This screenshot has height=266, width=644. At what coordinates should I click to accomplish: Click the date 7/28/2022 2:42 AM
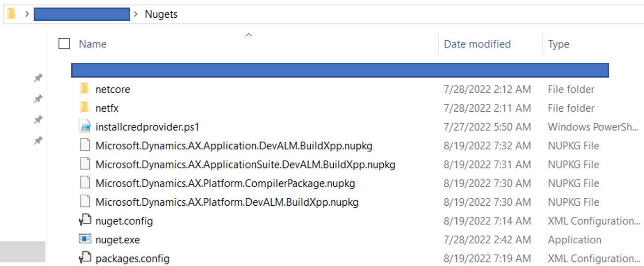[487, 240]
